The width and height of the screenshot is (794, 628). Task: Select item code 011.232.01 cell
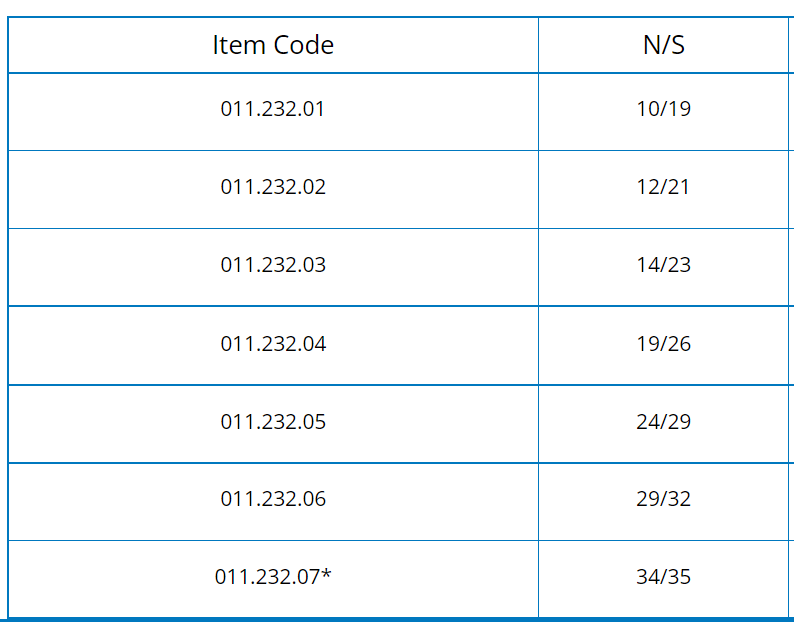(272, 109)
